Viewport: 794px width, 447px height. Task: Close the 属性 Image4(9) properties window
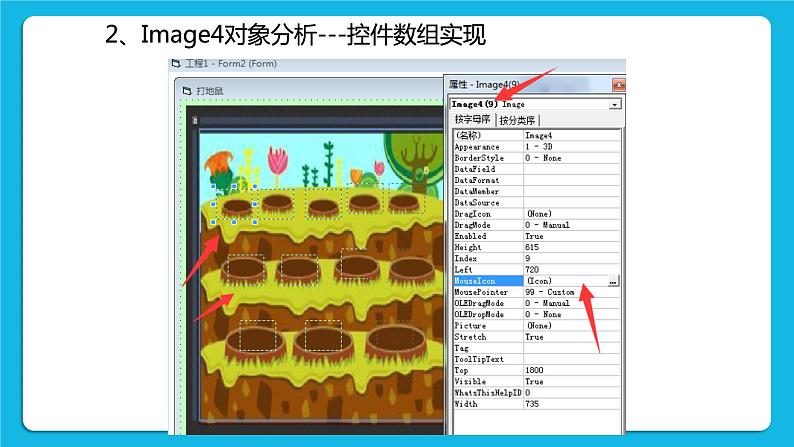[x=618, y=85]
